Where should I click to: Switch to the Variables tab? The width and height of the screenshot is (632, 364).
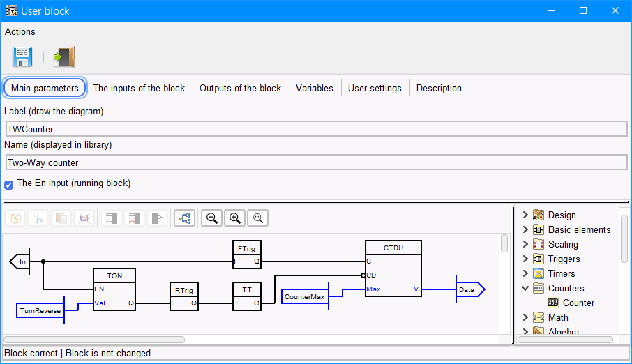pyautogui.click(x=315, y=88)
